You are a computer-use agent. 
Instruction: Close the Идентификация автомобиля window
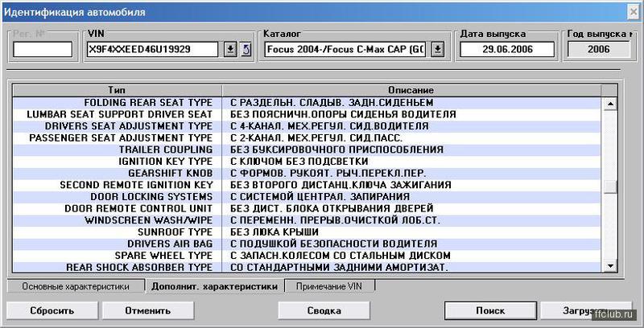(x=634, y=12)
